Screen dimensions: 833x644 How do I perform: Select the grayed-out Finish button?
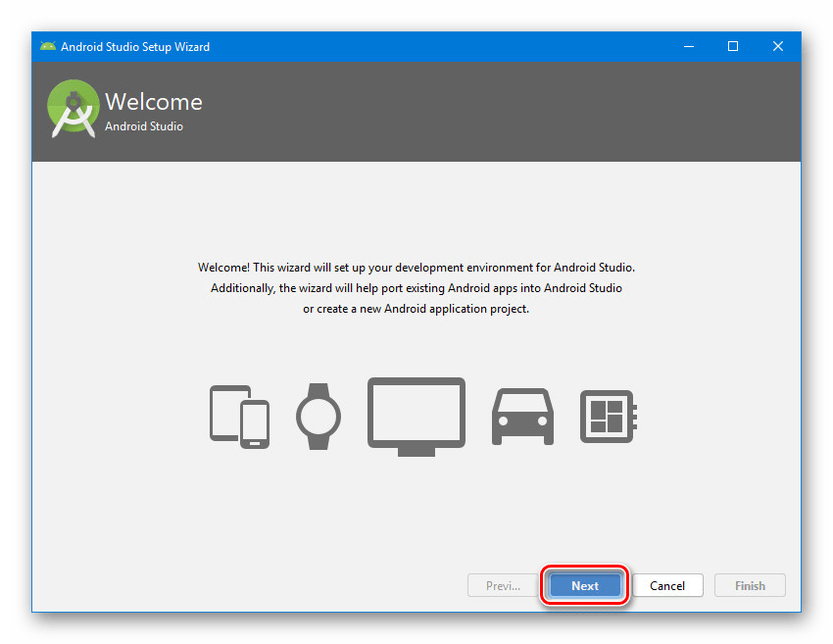click(x=750, y=585)
